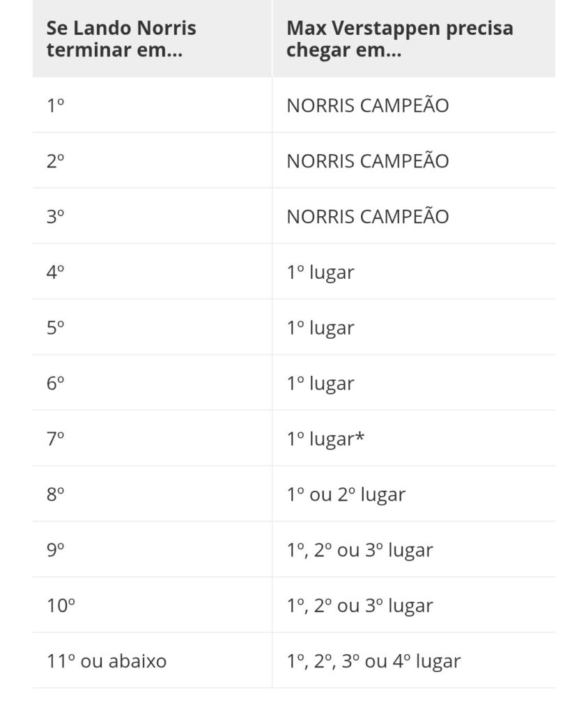Click the "6º" cell in Norris column
The height and width of the screenshot is (714, 588).
pos(56,383)
